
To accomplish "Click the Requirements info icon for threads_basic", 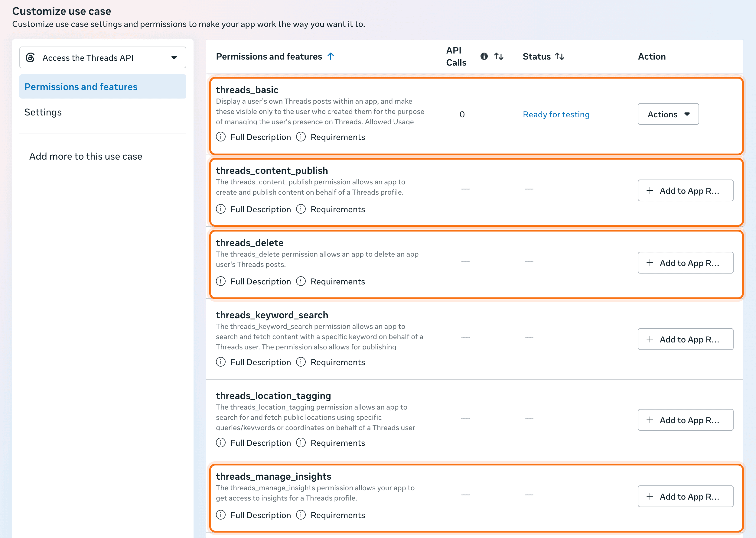I will point(301,137).
